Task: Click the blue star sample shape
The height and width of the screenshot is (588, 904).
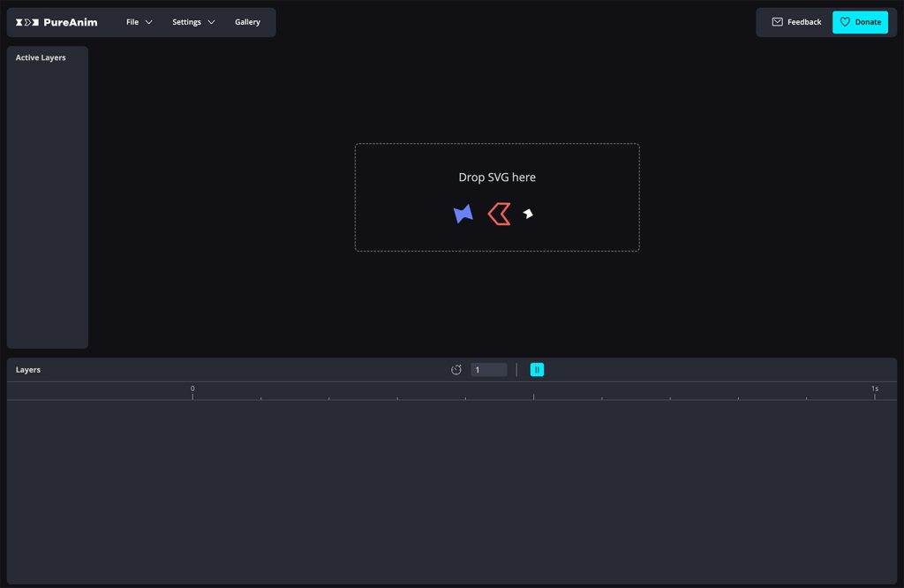Action: tap(463, 214)
